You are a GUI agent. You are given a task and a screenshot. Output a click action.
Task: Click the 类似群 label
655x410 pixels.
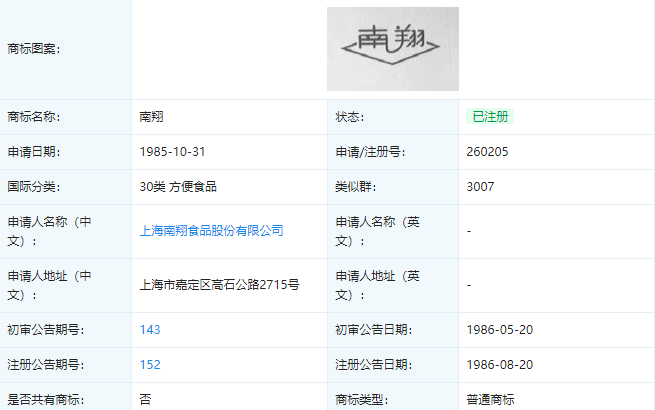click(355, 186)
